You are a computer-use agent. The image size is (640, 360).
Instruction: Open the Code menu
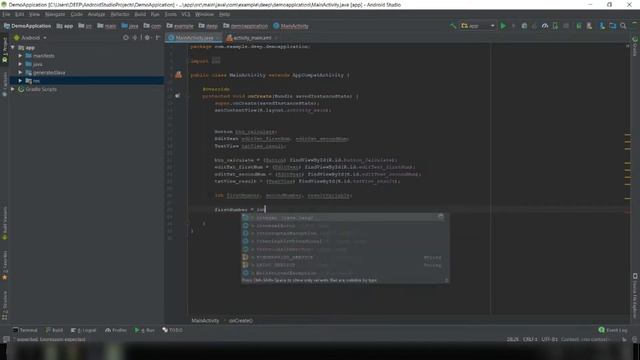76,14
